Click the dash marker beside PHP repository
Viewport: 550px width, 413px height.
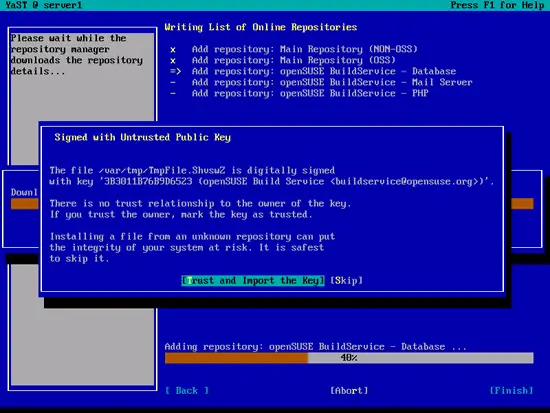point(173,94)
